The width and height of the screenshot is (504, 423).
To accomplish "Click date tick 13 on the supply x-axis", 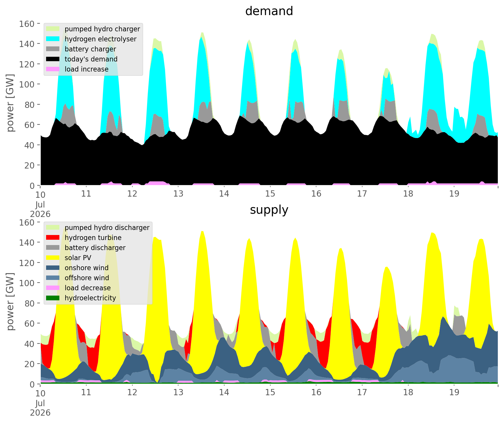I will coord(178,393).
